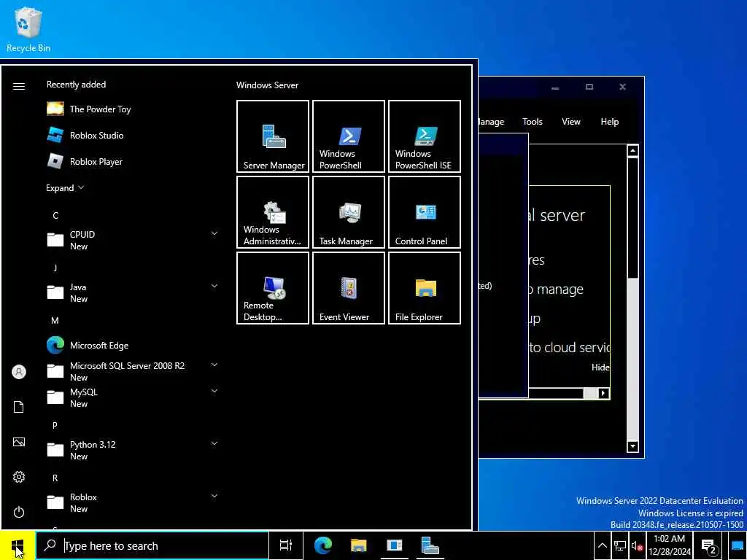Click the taskbar clock and date
Viewport: 747px width, 560px height.
click(670, 545)
